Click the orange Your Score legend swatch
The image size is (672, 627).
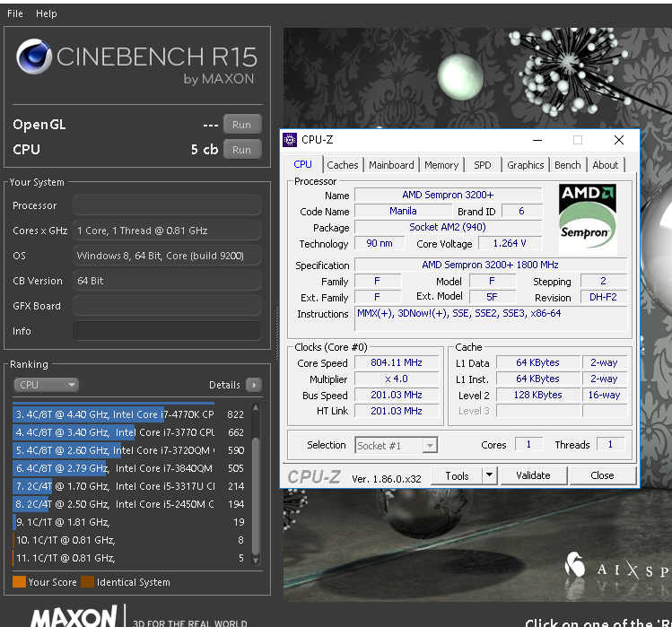pos(19,582)
